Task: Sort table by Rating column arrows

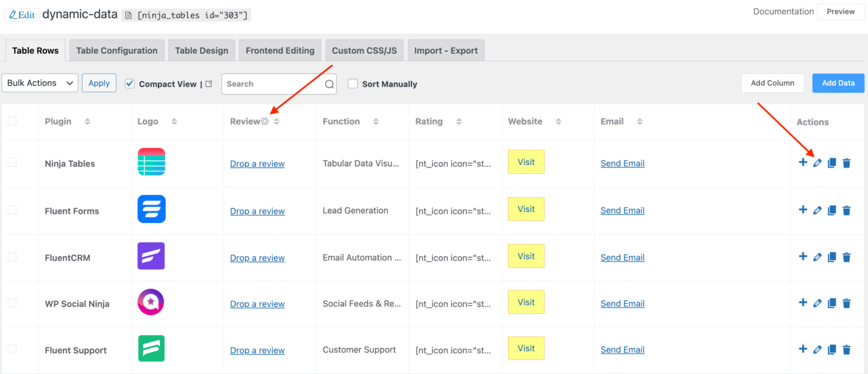Action: coord(459,122)
